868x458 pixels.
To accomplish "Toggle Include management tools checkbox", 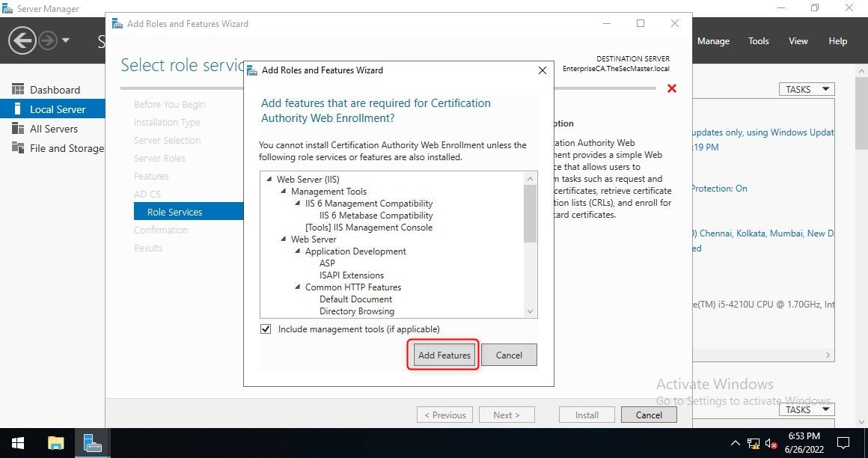I will (266, 329).
